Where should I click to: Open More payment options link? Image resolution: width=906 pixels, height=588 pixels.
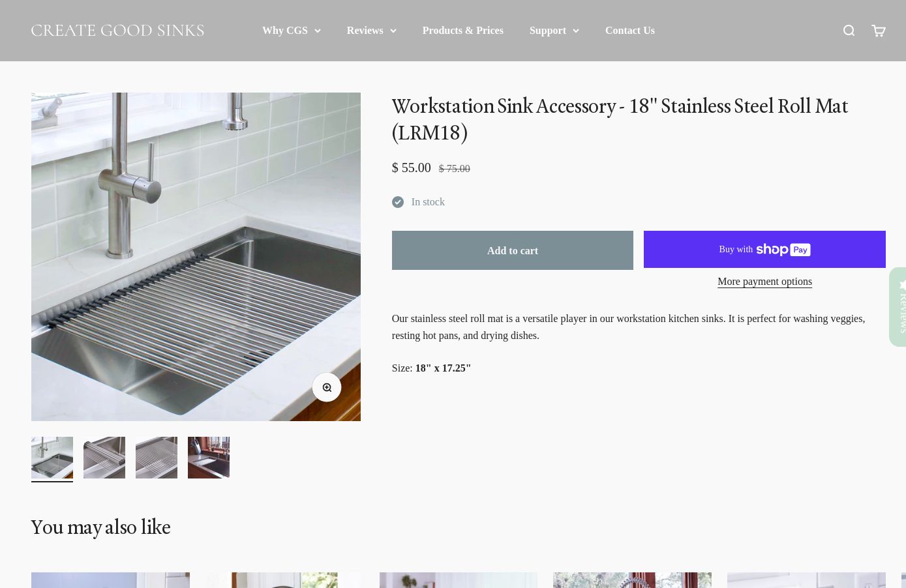(x=764, y=282)
